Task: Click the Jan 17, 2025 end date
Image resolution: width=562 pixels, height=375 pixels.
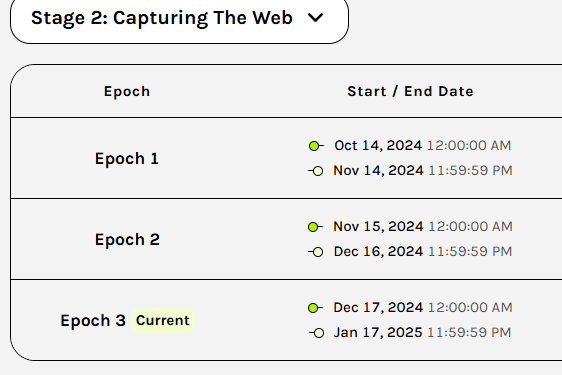Action: pos(378,333)
